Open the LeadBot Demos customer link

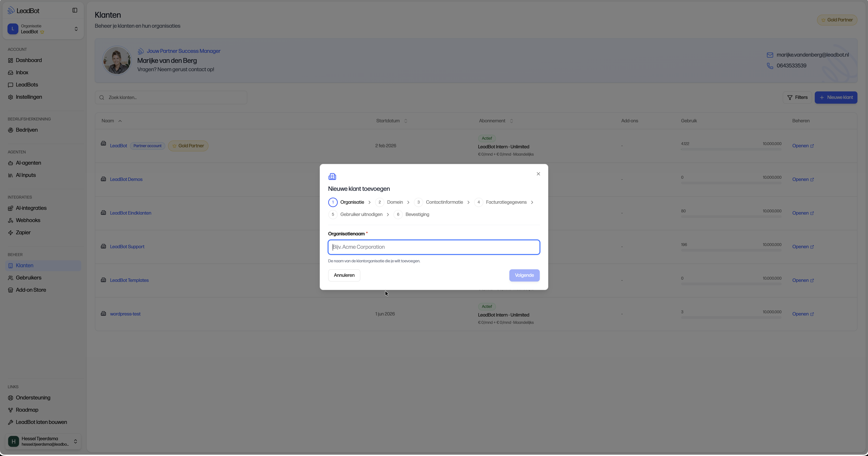point(126,179)
